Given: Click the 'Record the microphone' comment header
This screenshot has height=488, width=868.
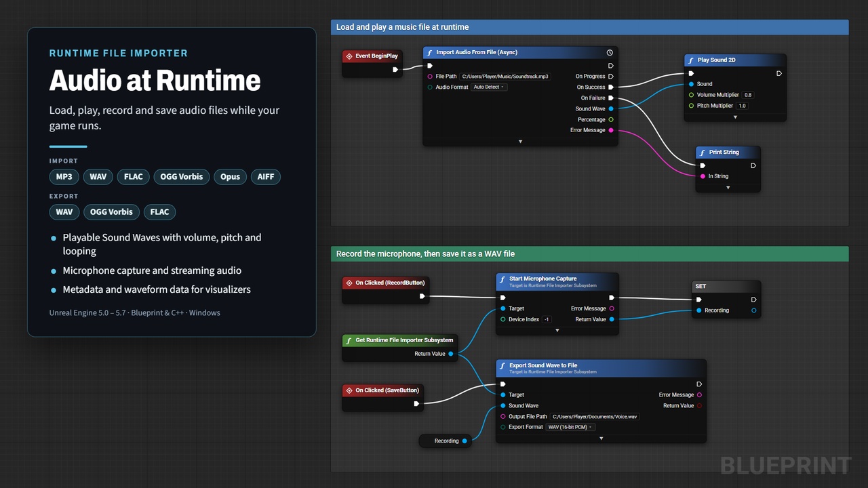Looking at the screenshot, I should tap(589, 253).
